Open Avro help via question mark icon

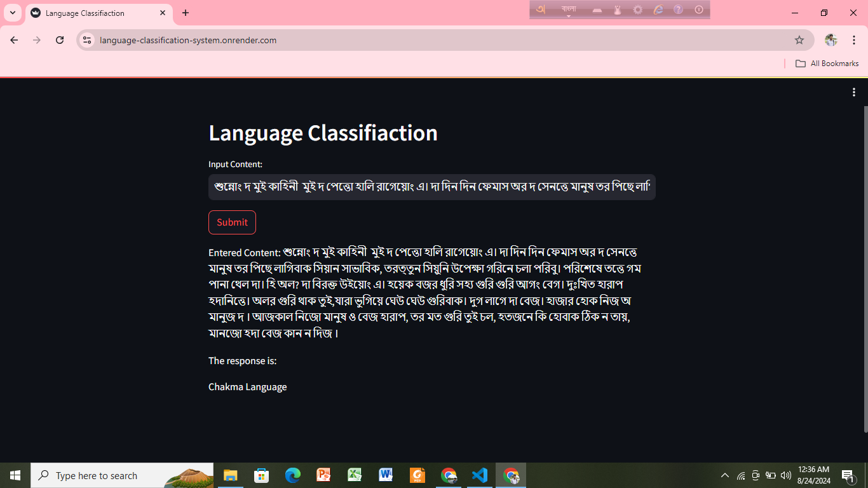point(679,10)
